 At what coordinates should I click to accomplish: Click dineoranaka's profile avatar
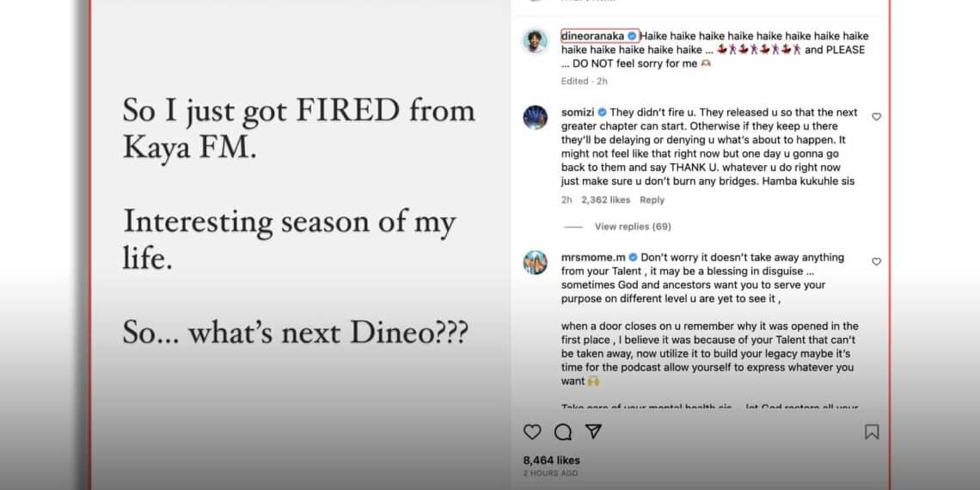pyautogui.click(x=536, y=41)
